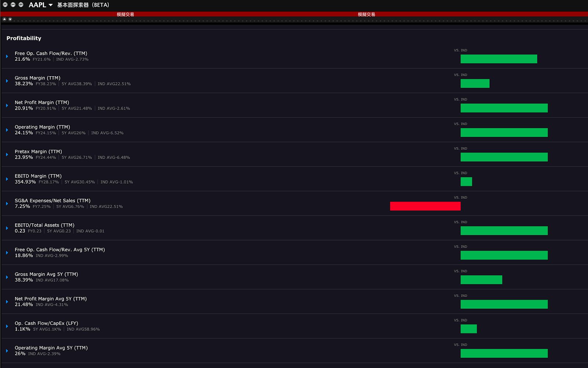Screen dimensions: 588x368
Task: Click the AAPL ticker symbol in title
Action: [37, 5]
